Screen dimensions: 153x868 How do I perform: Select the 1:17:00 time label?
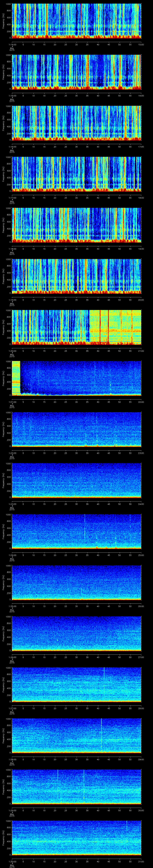tap(12, 197)
